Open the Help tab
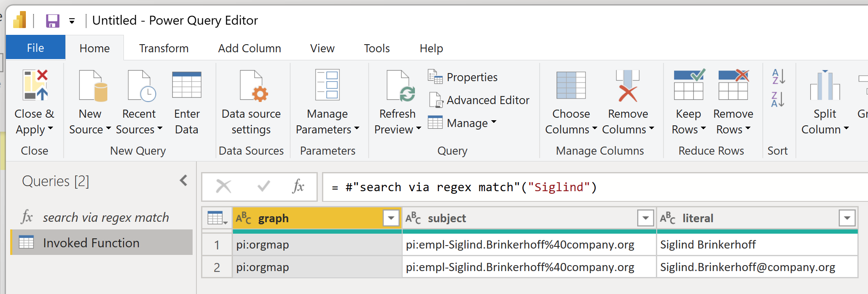The width and height of the screenshot is (868, 294). 431,48
